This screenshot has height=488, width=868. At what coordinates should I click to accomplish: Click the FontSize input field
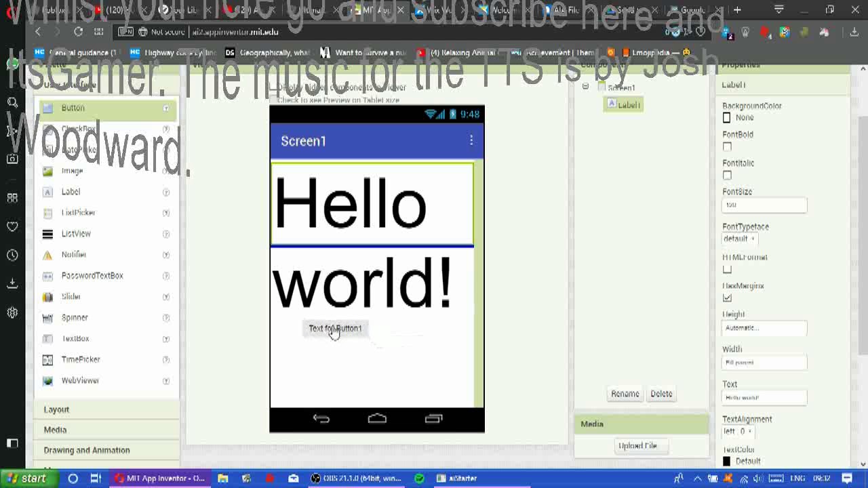764,205
